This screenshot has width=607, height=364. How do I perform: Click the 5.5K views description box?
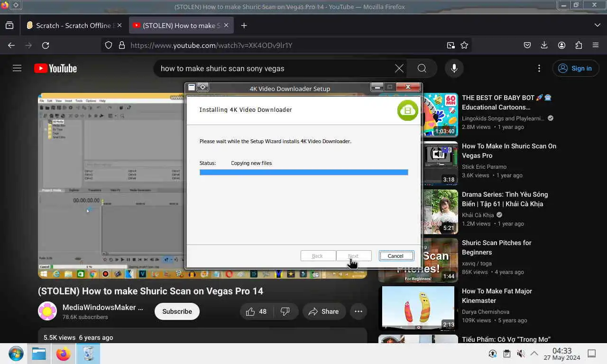pyautogui.click(x=202, y=336)
